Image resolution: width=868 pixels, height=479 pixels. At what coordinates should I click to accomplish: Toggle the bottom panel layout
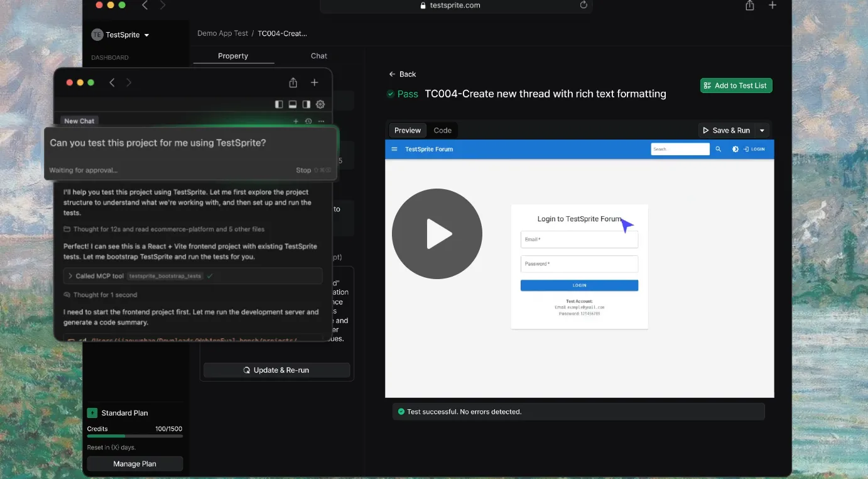point(293,104)
